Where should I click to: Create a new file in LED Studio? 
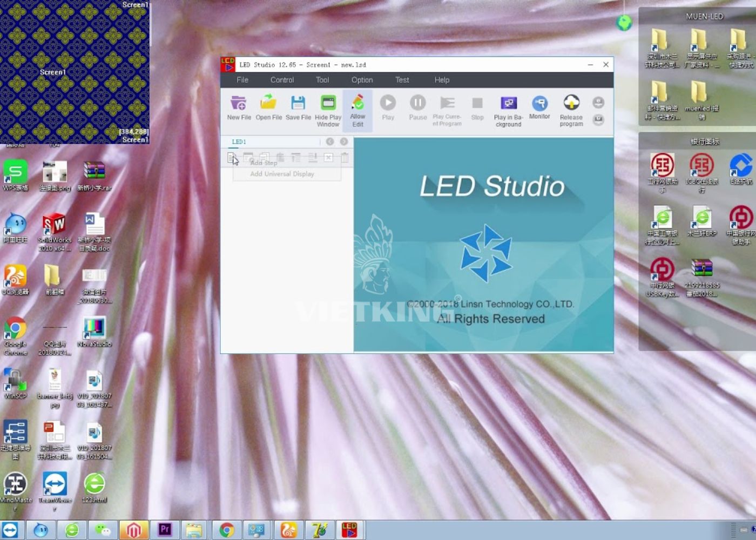[x=239, y=106]
